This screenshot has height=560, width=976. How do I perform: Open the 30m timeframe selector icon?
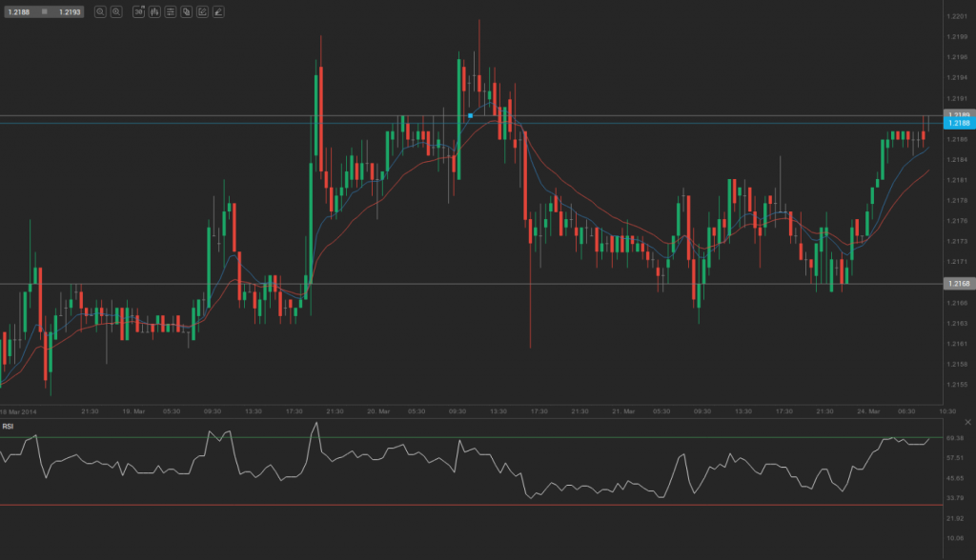138,12
